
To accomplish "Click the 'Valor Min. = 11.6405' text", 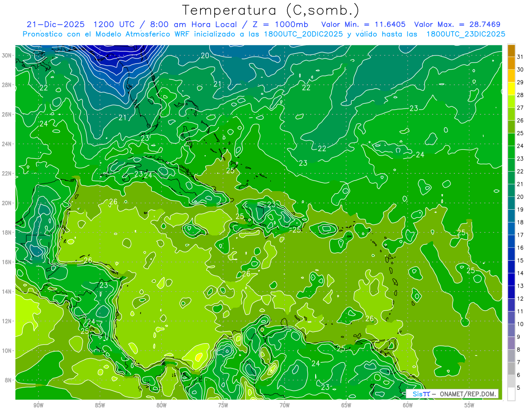I will tap(363, 24).
